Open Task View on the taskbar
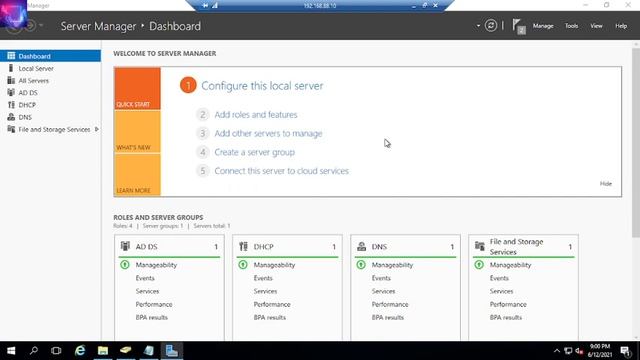This screenshot has height=360, width=640. tap(56, 351)
